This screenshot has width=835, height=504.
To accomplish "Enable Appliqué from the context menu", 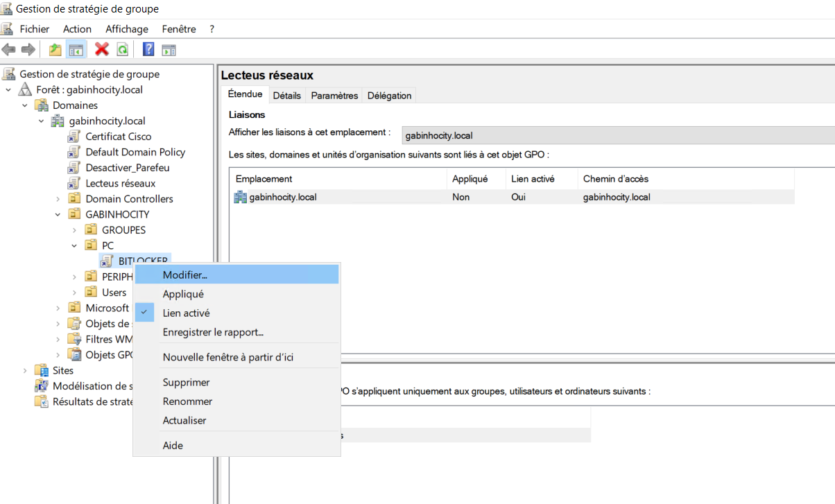I will [182, 293].
